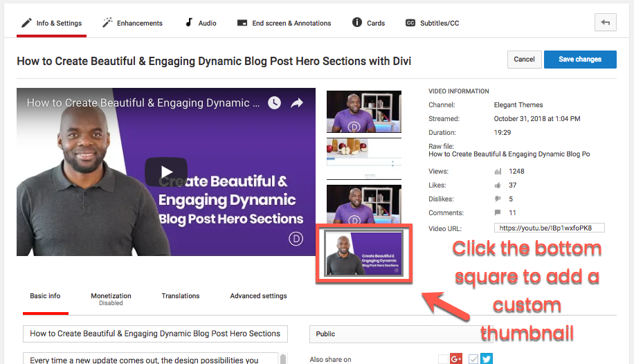634x364 pixels.
Task: Open the Basic info tab
Action: click(45, 296)
